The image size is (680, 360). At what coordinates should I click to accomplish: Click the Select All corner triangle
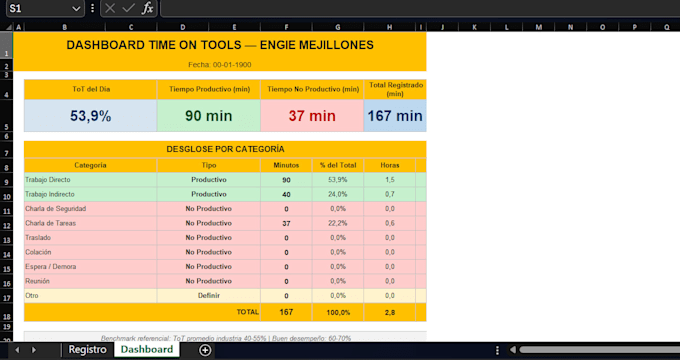point(8,27)
